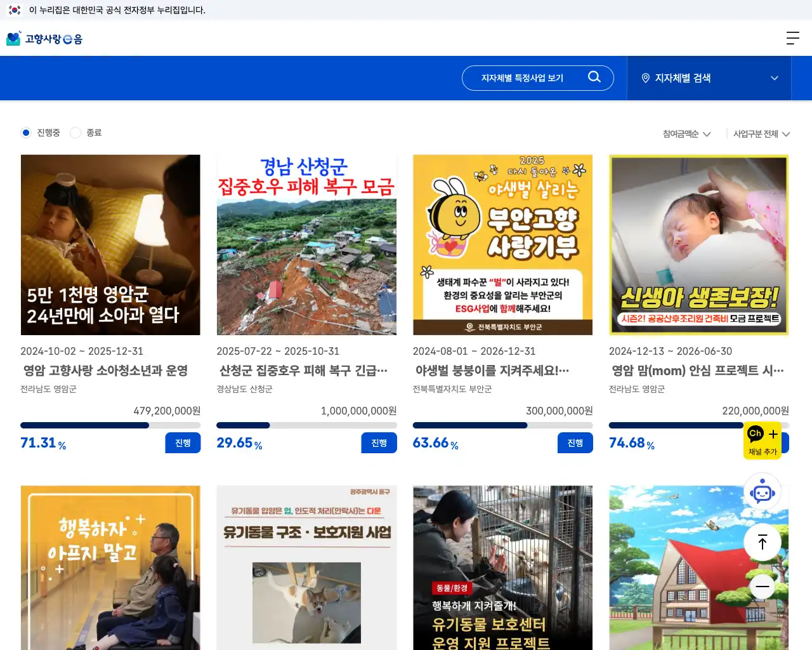Click the stray animal shelter project thumbnail
The width and height of the screenshot is (812, 650).
[x=502, y=567]
